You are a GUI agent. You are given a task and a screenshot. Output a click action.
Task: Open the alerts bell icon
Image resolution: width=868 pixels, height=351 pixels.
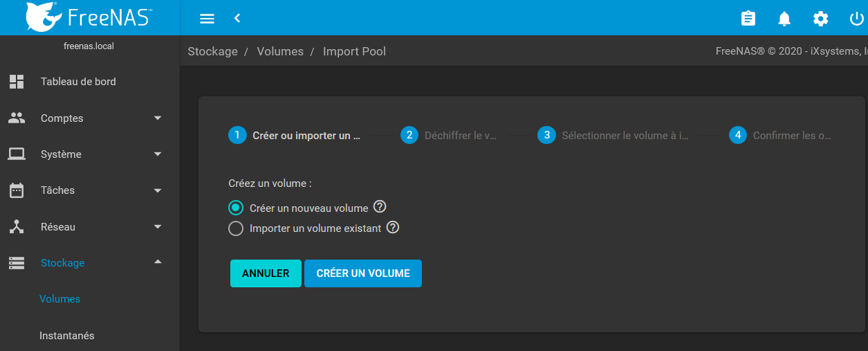coord(784,19)
